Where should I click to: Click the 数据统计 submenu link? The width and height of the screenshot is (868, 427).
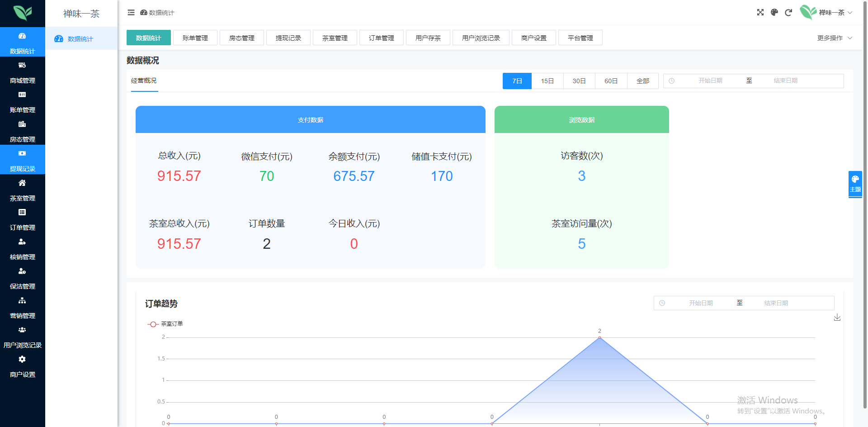80,39
